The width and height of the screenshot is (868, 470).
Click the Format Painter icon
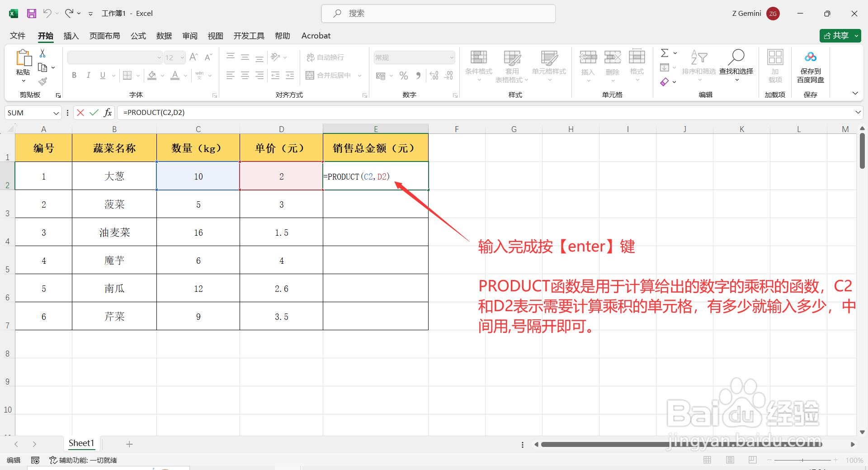tap(42, 81)
